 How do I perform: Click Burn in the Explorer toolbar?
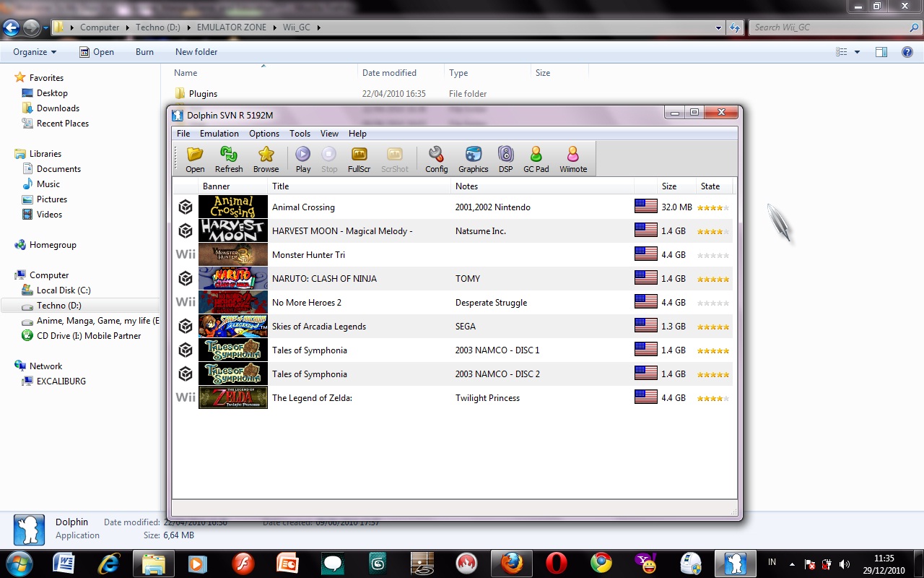pos(144,52)
